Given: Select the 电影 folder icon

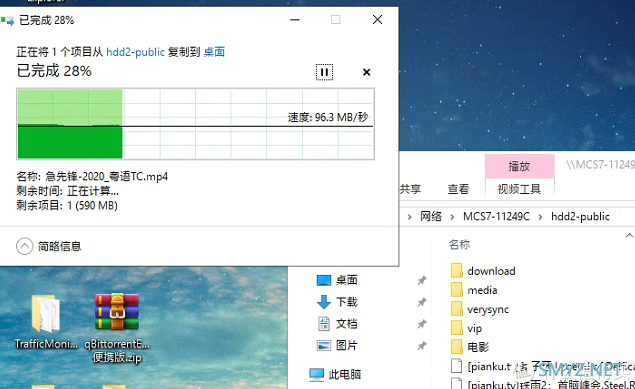Looking at the screenshot, I should point(457,347).
